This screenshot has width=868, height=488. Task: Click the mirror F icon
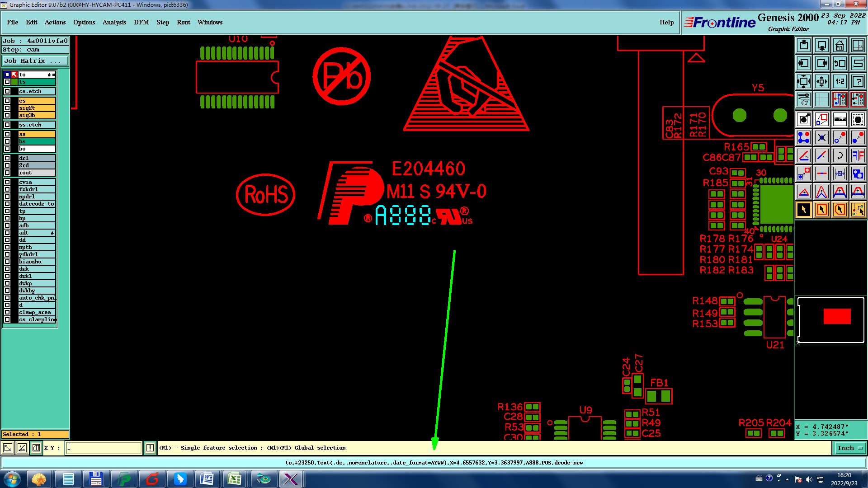click(x=858, y=155)
